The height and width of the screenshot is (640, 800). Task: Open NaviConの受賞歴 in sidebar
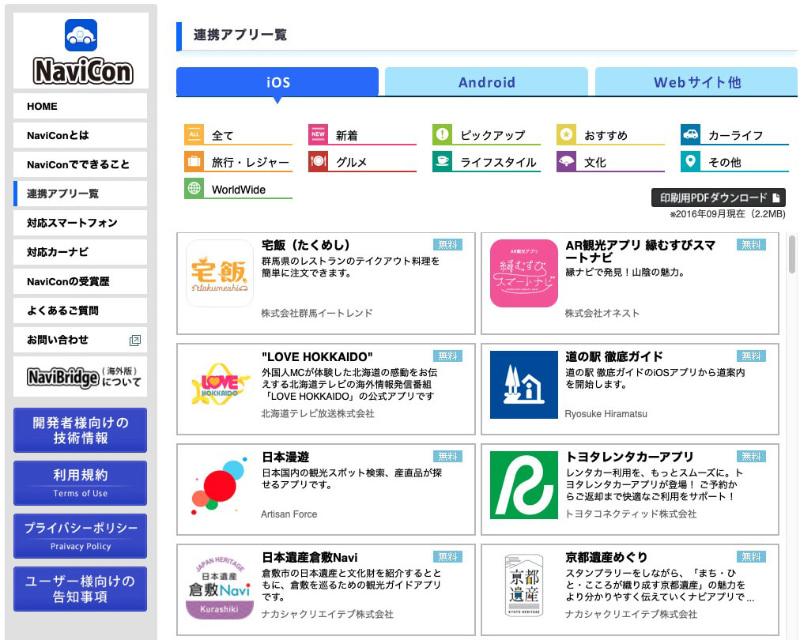click(80, 281)
